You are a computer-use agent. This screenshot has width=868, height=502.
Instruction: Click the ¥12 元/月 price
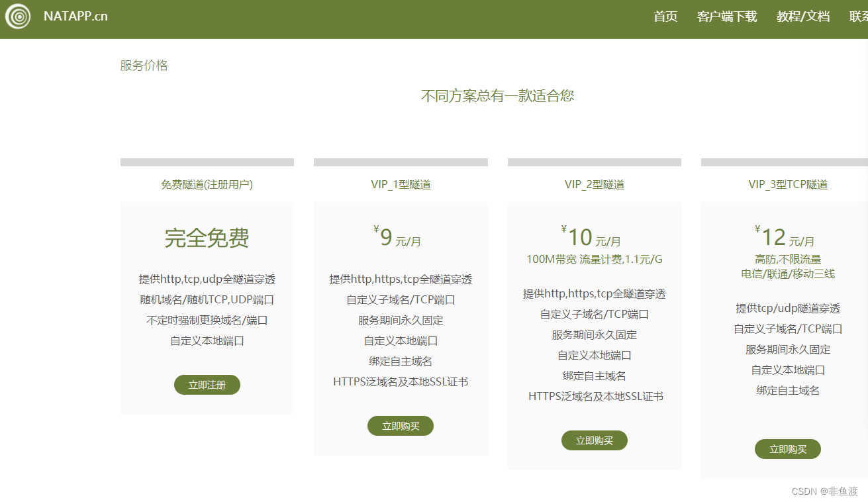point(785,237)
